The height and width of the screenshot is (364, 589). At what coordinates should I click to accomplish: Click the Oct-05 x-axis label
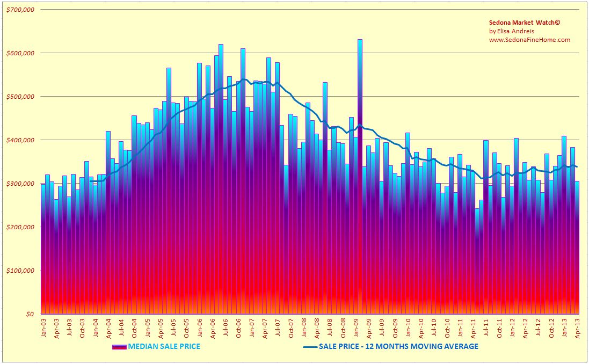click(187, 329)
